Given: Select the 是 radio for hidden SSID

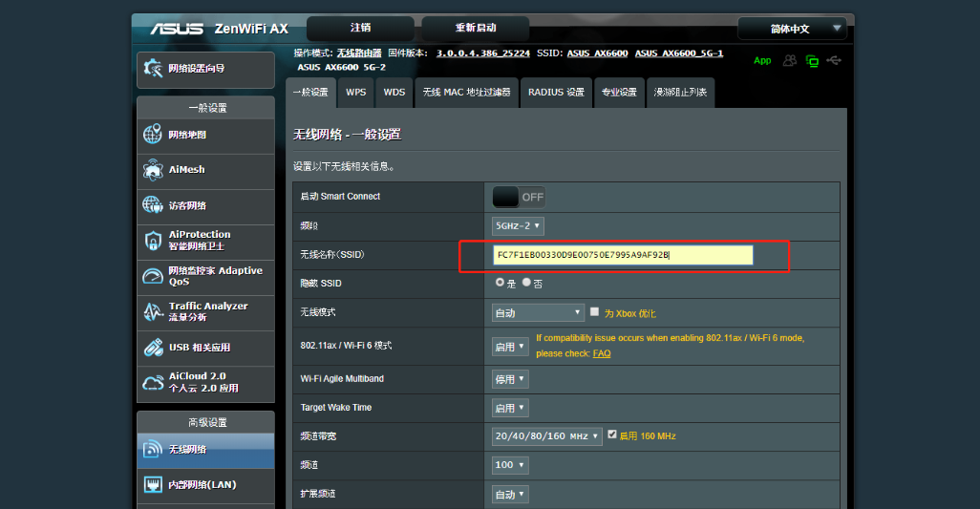Looking at the screenshot, I should tap(500, 283).
